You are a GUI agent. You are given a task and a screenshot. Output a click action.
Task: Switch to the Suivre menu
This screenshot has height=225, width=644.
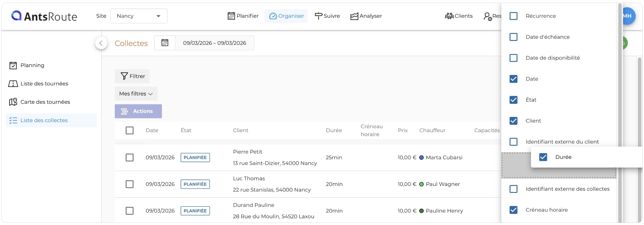[x=327, y=16]
